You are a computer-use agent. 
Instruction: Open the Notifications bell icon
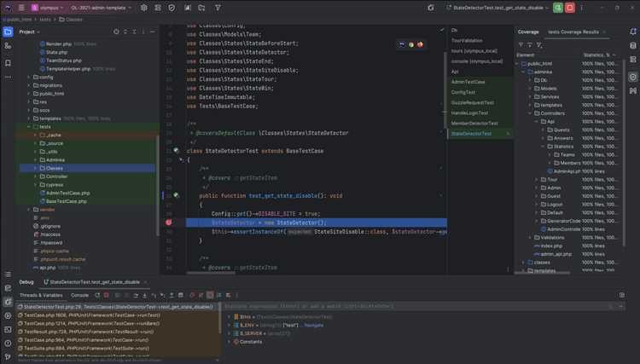point(632,32)
